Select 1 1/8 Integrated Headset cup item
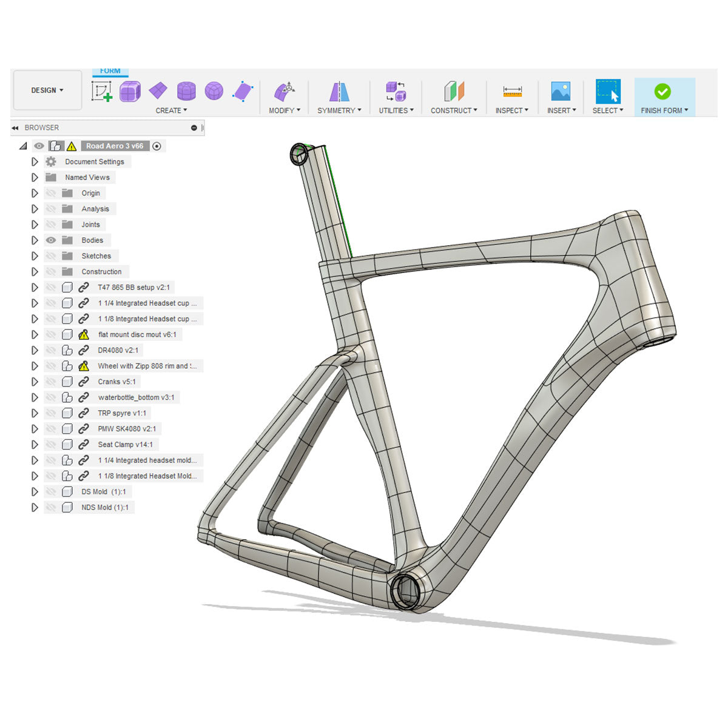The image size is (728, 728). point(147,319)
